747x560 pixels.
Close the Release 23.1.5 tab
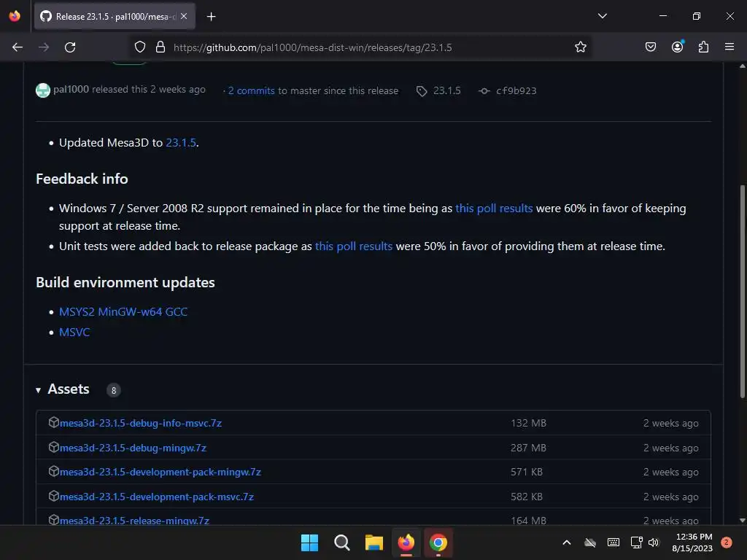coord(184,16)
